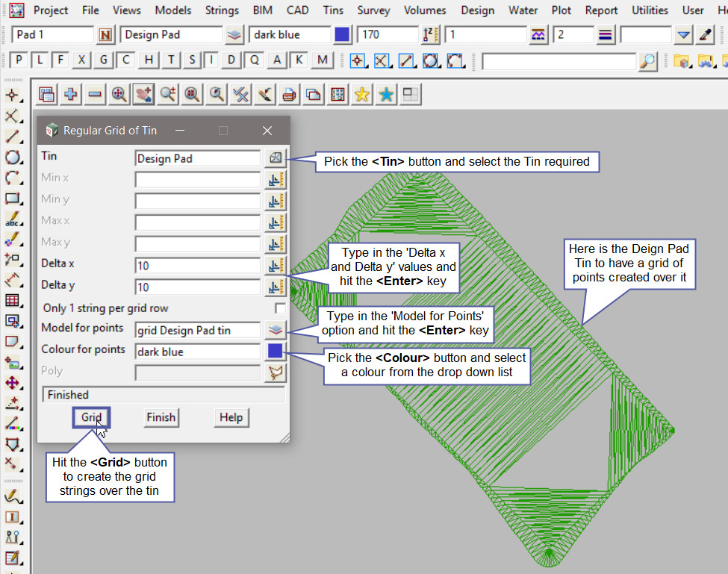Open the Tins menu
Screen dimensions: 728x574
(x=333, y=10)
